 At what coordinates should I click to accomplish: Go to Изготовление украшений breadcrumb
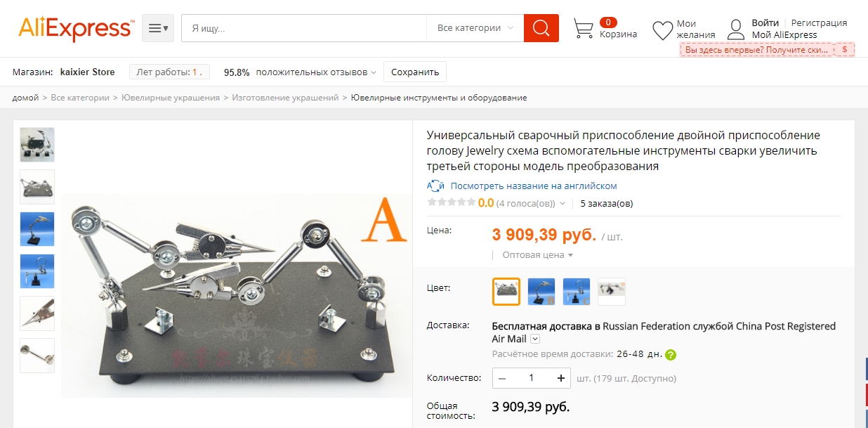285,98
